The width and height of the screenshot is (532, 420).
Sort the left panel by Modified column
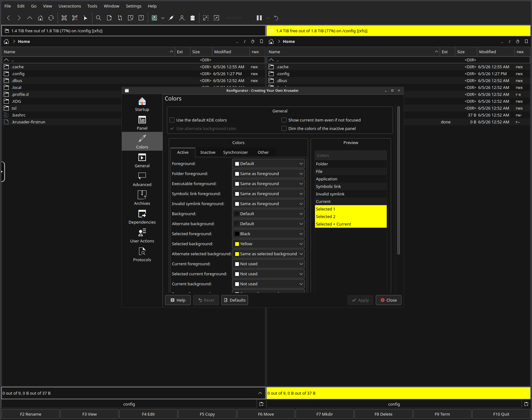pos(230,52)
